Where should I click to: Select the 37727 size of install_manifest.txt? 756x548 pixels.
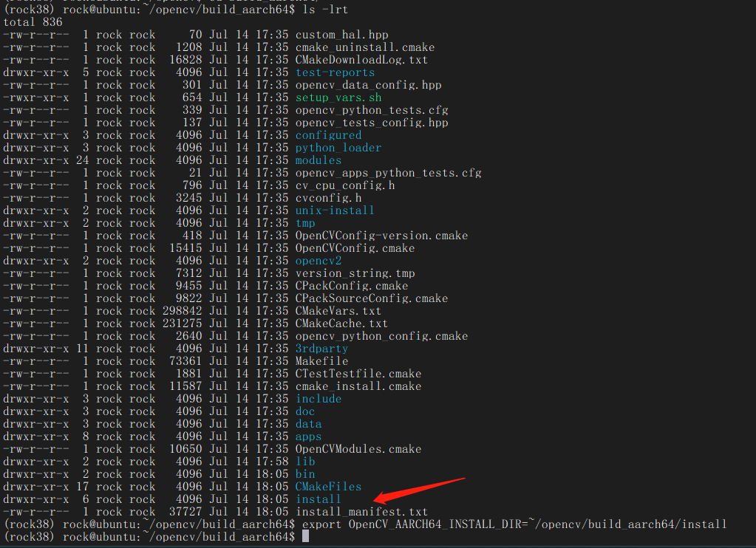(185, 511)
